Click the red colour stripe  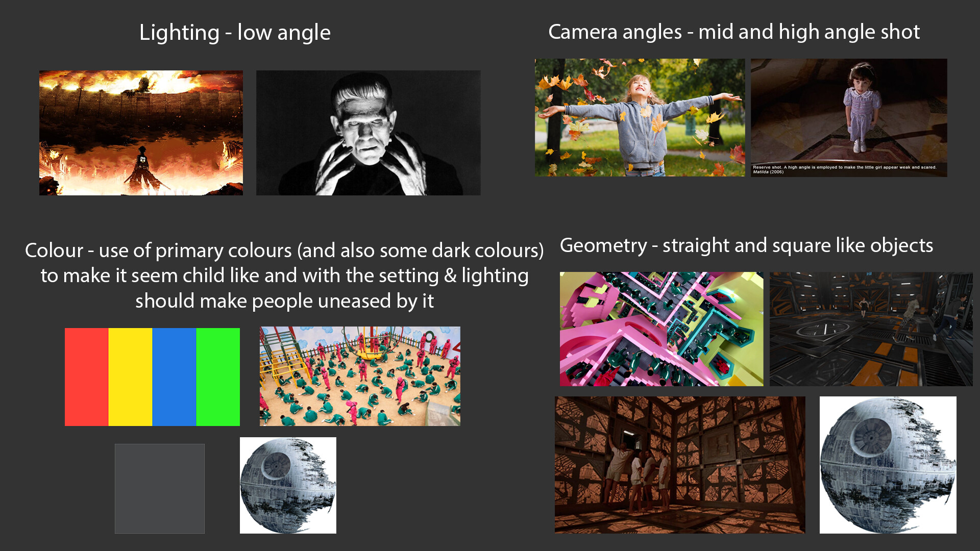coord(87,377)
